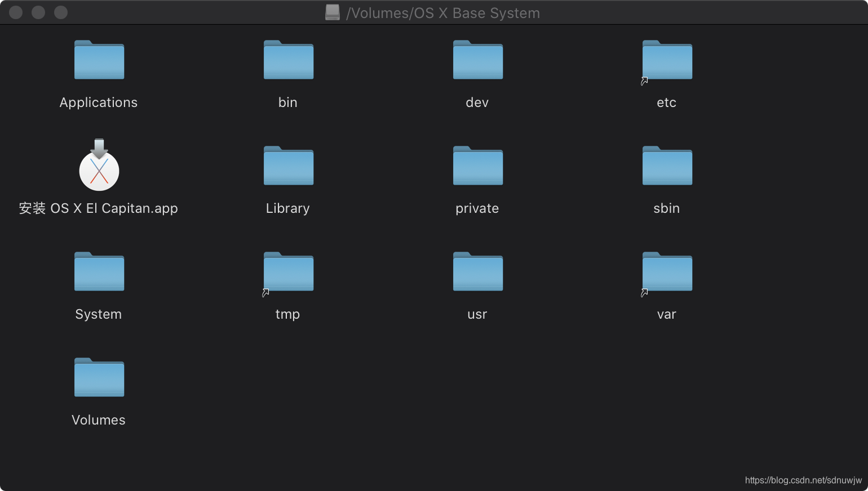This screenshot has width=868, height=491.
Task: Click the 'var' label text
Action: pyautogui.click(x=667, y=314)
